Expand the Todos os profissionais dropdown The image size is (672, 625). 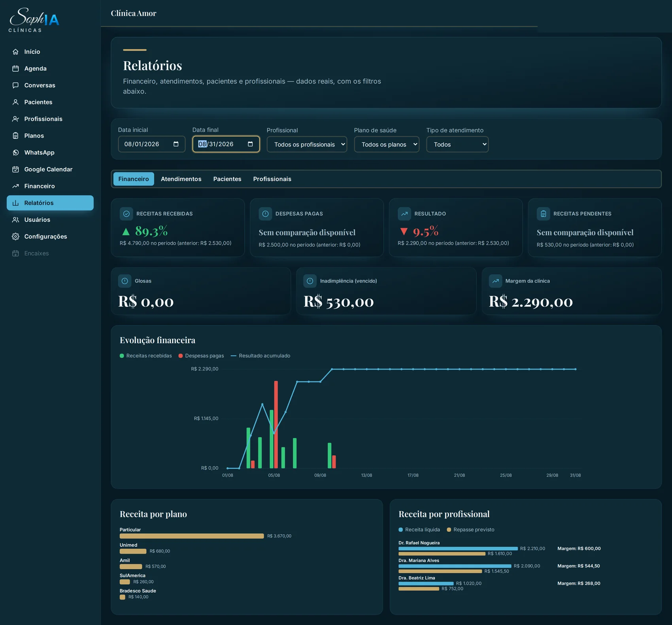(307, 144)
